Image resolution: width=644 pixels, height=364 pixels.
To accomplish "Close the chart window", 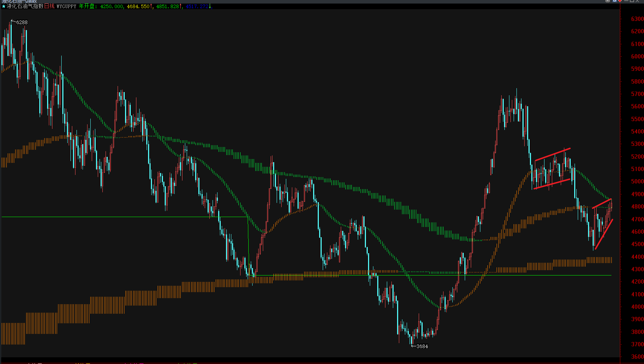I will (638, 1).
